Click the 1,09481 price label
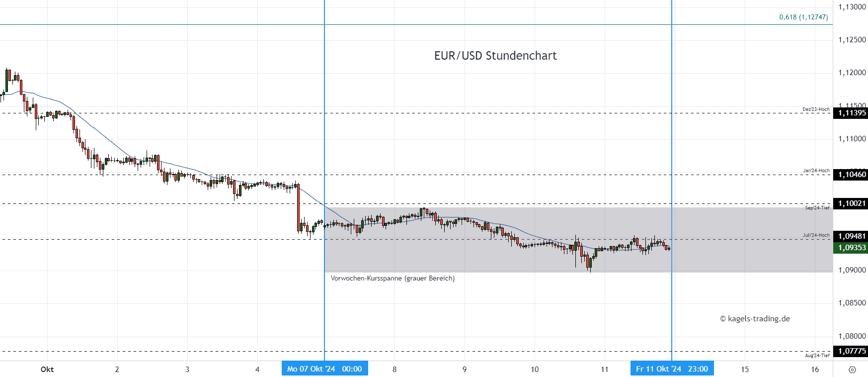The image size is (868, 377). pos(851,236)
